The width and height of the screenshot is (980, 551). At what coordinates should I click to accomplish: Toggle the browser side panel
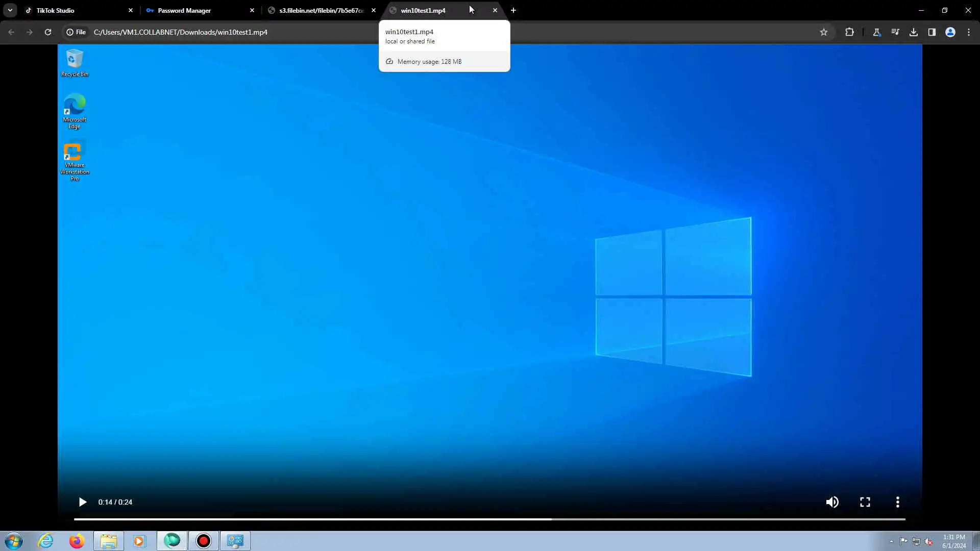coord(932,32)
